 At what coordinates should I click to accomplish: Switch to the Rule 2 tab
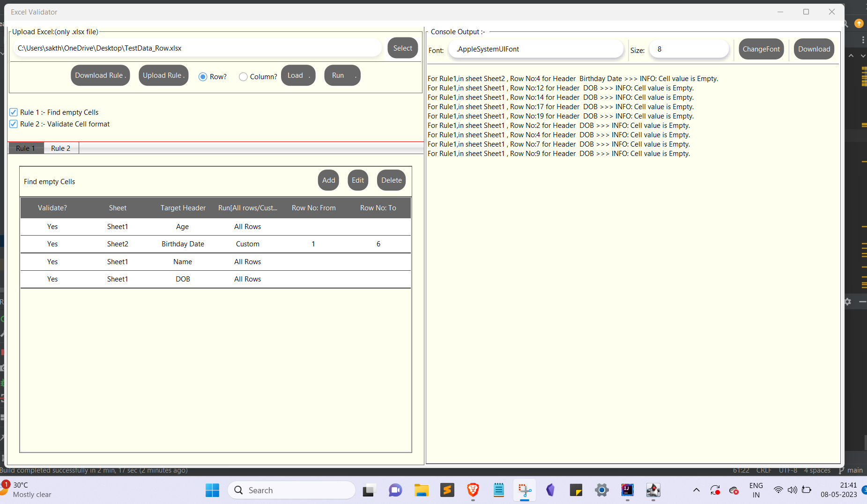coord(61,148)
